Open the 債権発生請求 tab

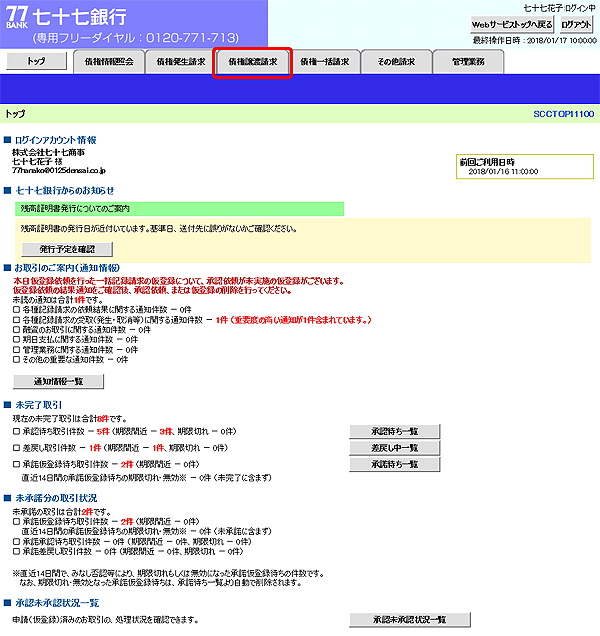[x=181, y=62]
